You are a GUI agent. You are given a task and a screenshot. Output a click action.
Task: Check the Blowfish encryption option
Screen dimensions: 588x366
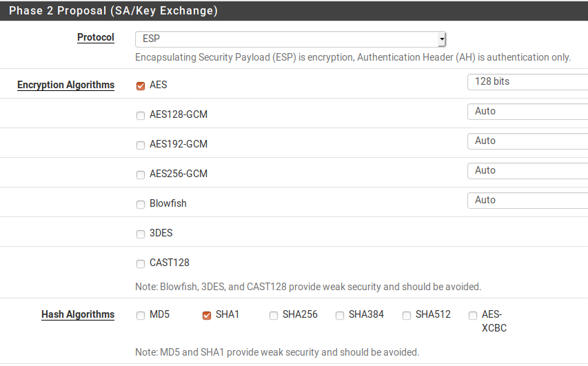(141, 205)
